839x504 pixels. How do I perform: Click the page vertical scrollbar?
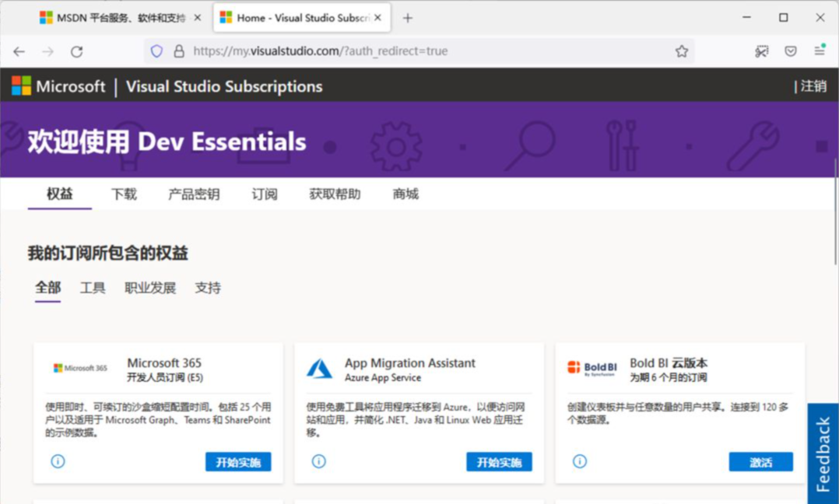click(x=836, y=211)
